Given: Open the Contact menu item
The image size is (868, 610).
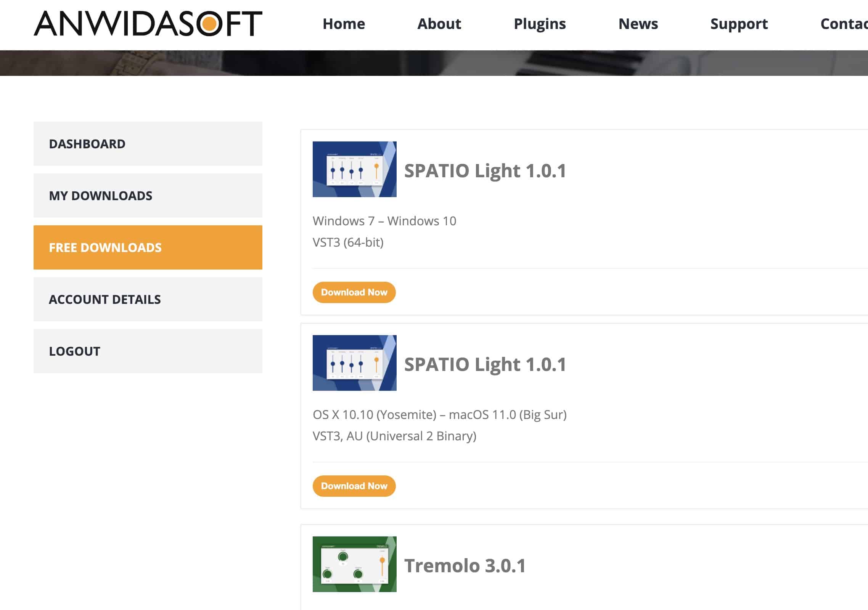Looking at the screenshot, I should [x=844, y=24].
